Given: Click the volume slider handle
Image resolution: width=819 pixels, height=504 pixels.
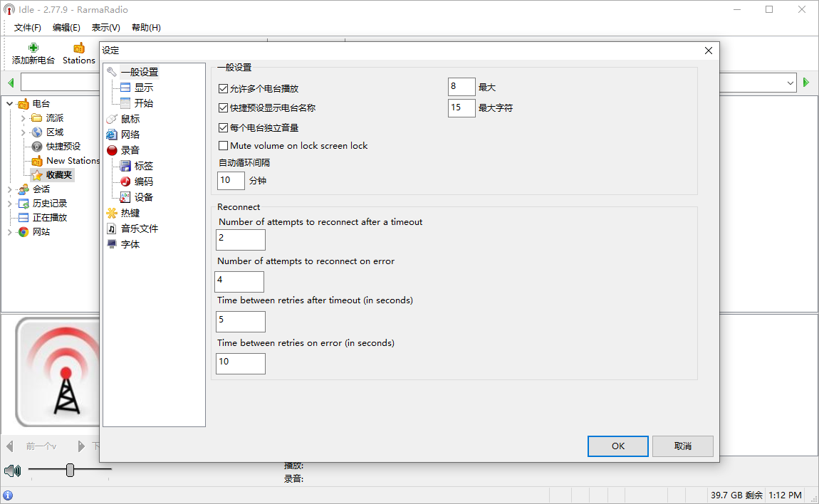Looking at the screenshot, I should point(70,470).
